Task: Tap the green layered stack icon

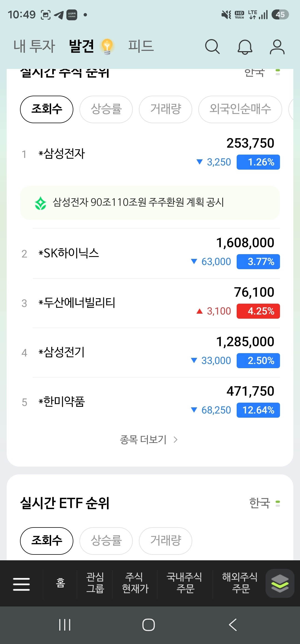Action: (280, 583)
